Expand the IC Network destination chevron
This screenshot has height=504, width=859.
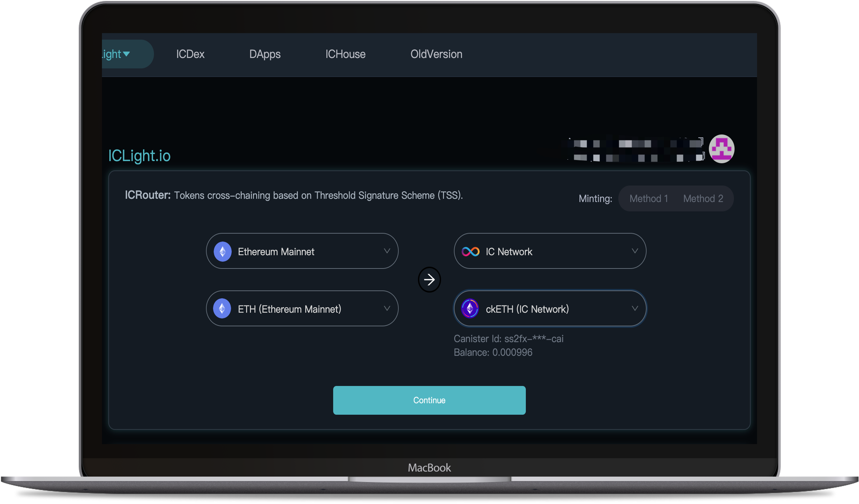pos(634,251)
